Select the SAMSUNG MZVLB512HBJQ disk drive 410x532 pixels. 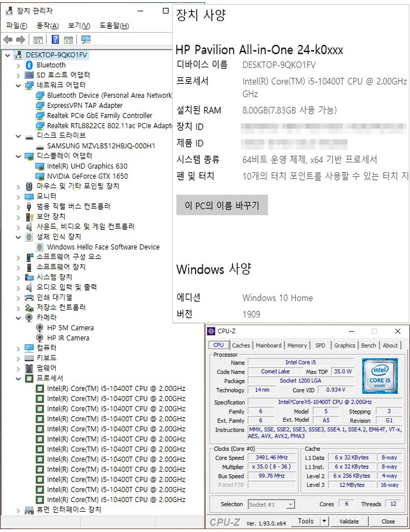101,146
